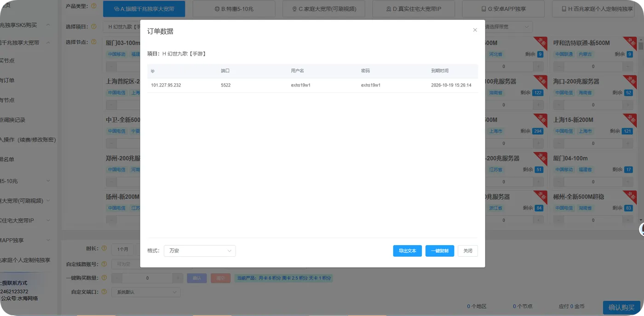The width and height of the screenshot is (644, 316).
Task: Decrease quantity for 海口-200兆服务器 node
Action: pyautogui.click(x=558, y=105)
